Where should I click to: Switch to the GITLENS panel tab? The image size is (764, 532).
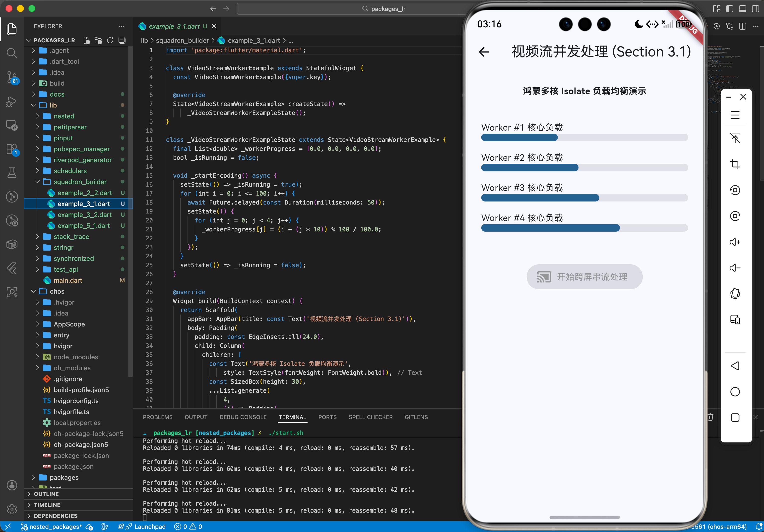point(416,417)
